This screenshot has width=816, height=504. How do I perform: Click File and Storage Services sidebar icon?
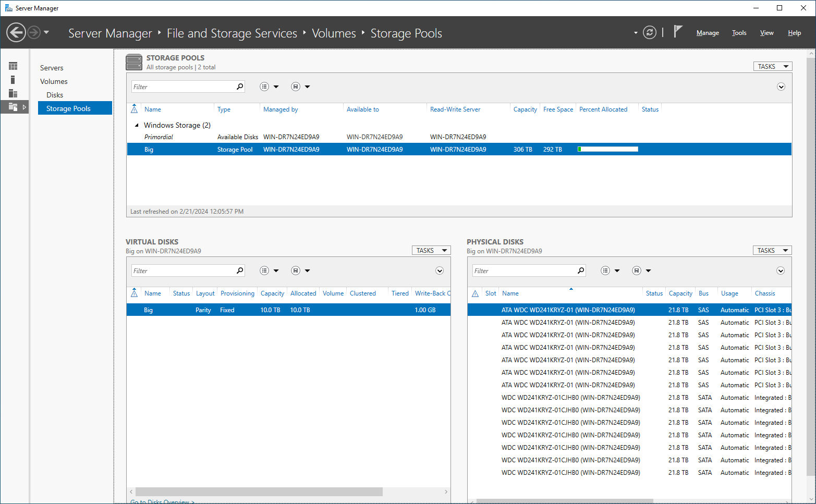tap(13, 107)
